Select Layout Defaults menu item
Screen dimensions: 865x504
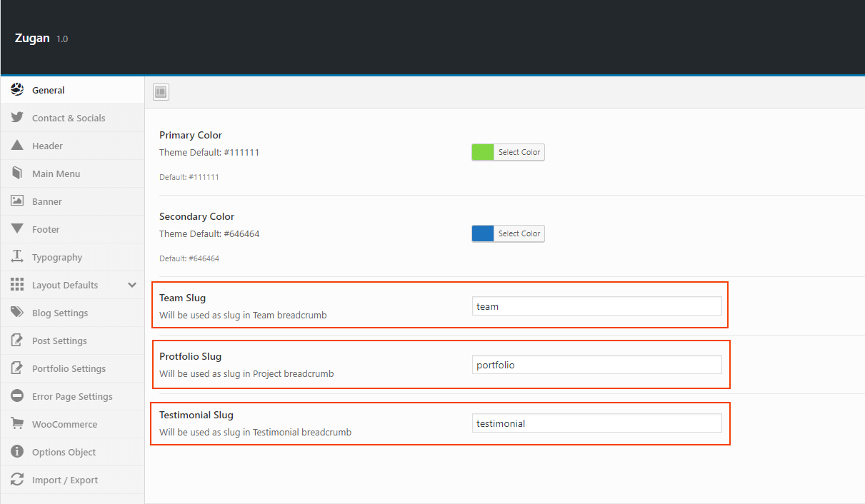tap(72, 285)
